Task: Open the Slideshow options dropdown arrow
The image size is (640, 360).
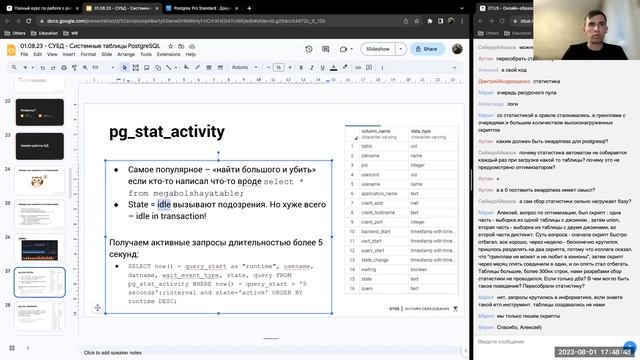Action: (400, 49)
